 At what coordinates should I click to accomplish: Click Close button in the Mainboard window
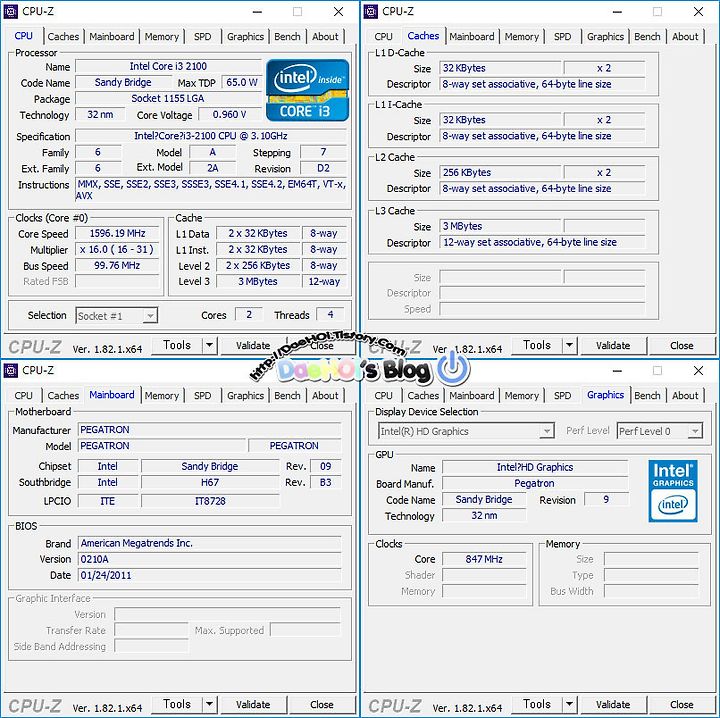pos(321,704)
